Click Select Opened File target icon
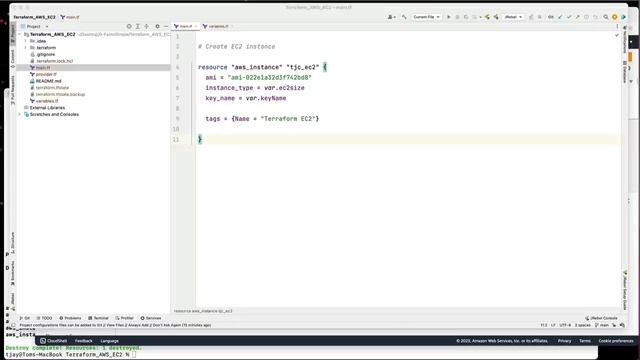Viewport: 640px width, 360px height. pyautogui.click(x=129, y=26)
